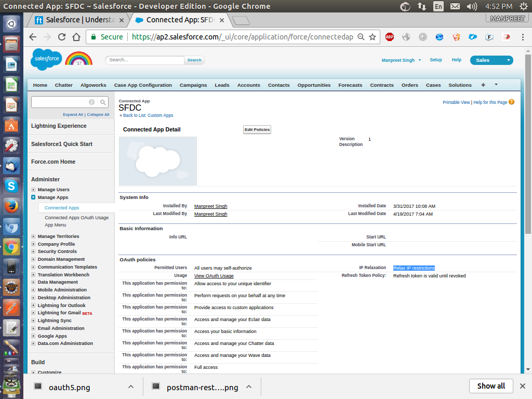Switch to the Cases tab

point(433,85)
